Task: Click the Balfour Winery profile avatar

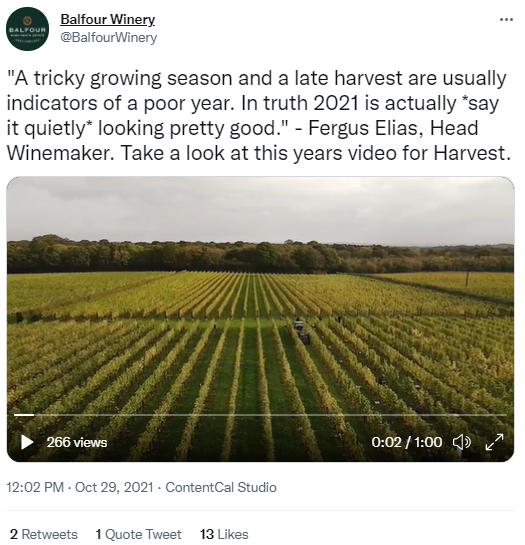Action: [x=28, y=29]
